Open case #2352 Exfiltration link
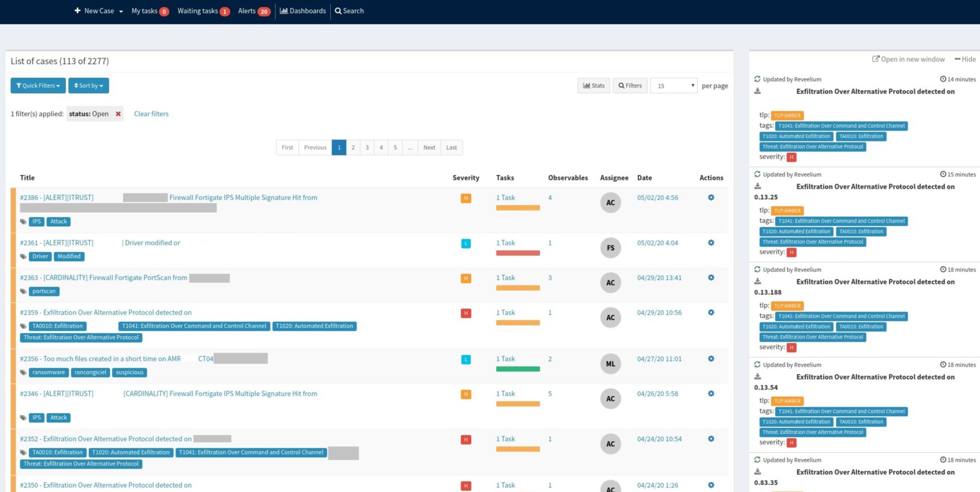This screenshot has height=492, width=980. pyautogui.click(x=106, y=439)
